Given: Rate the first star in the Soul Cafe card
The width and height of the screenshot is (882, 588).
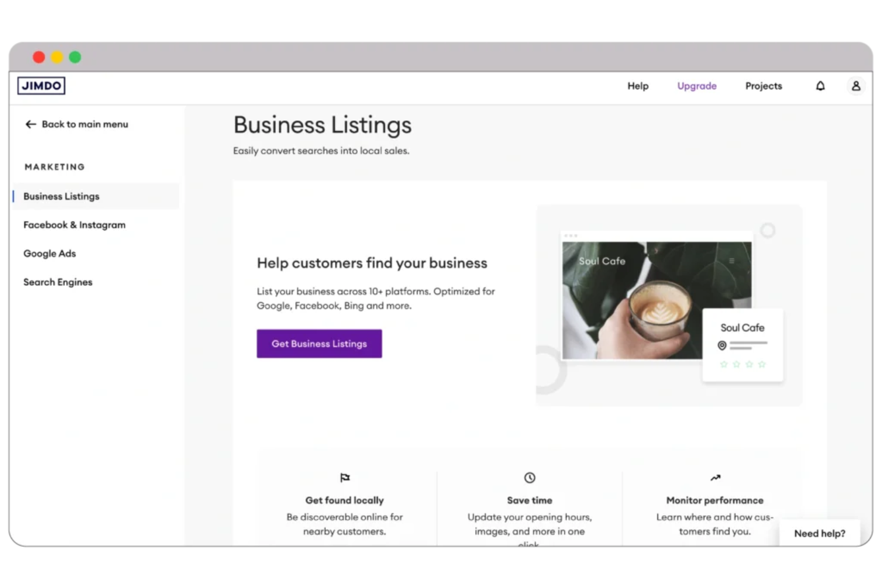Looking at the screenshot, I should 723,363.
